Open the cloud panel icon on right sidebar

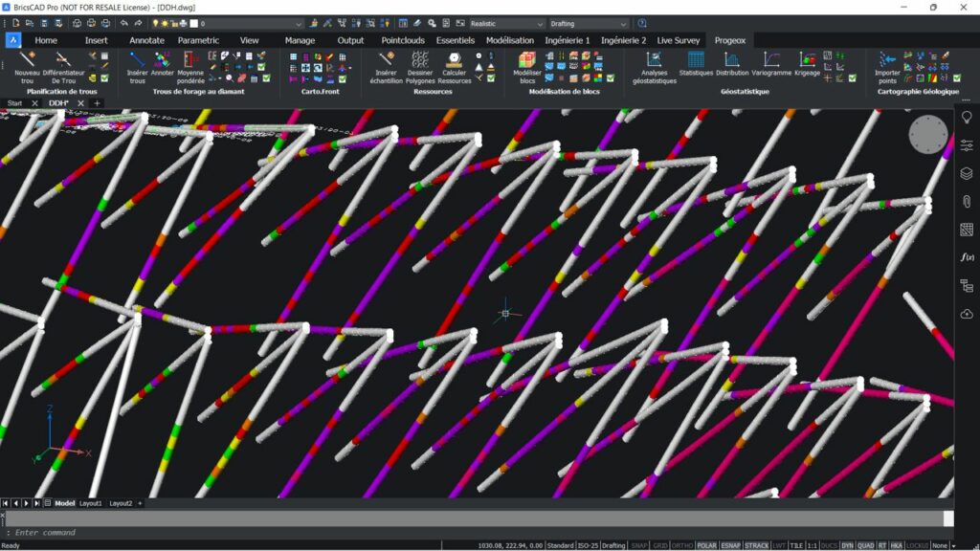pyautogui.click(x=967, y=313)
